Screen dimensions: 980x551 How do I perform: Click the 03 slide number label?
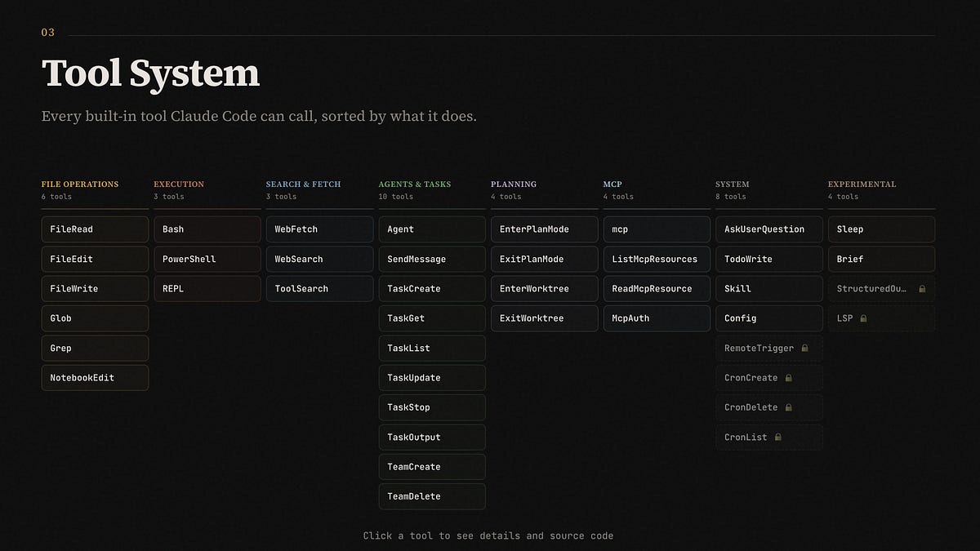[47, 33]
